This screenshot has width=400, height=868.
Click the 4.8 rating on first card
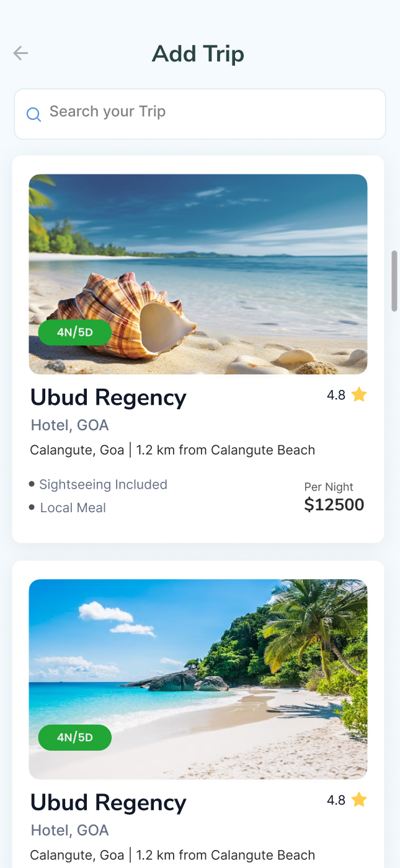coord(336,396)
